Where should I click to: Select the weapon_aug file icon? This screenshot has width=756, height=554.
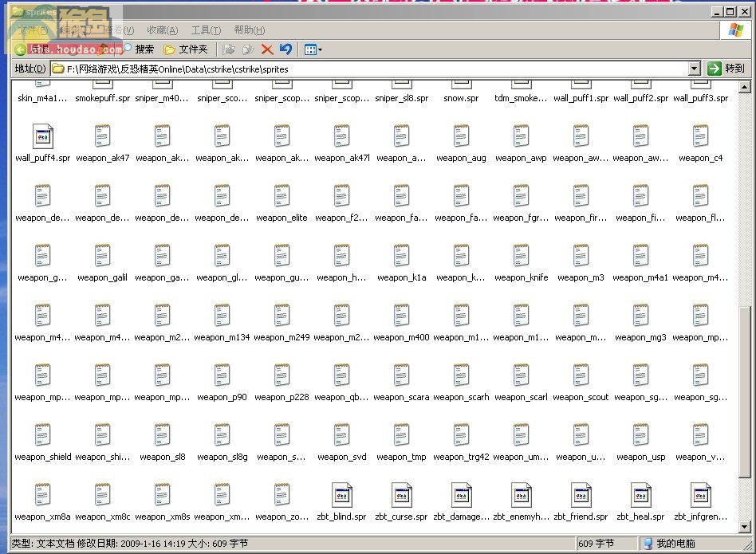coord(461,136)
